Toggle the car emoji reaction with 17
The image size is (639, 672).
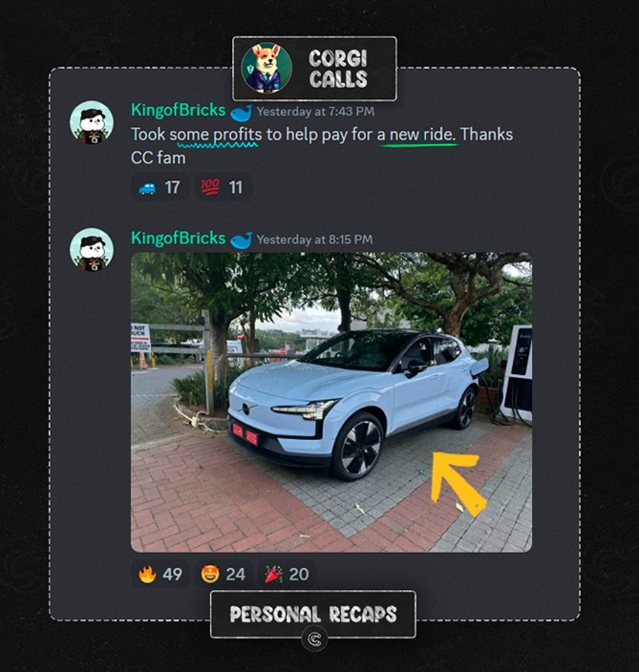[x=160, y=187]
